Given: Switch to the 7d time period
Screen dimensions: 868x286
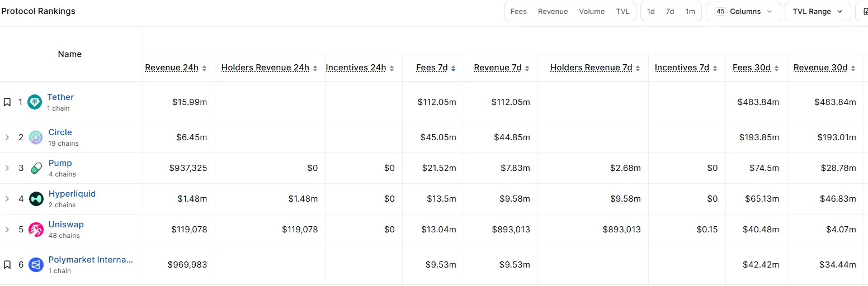Looking at the screenshot, I should pos(670,12).
